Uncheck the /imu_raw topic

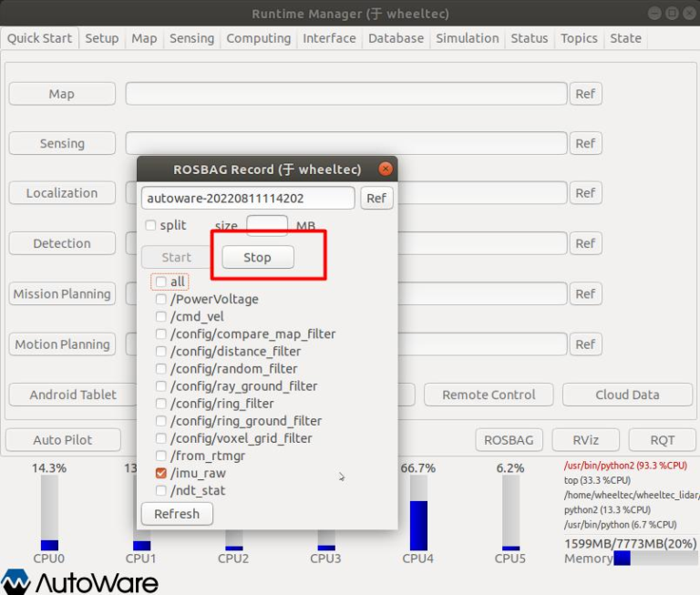[x=161, y=474]
